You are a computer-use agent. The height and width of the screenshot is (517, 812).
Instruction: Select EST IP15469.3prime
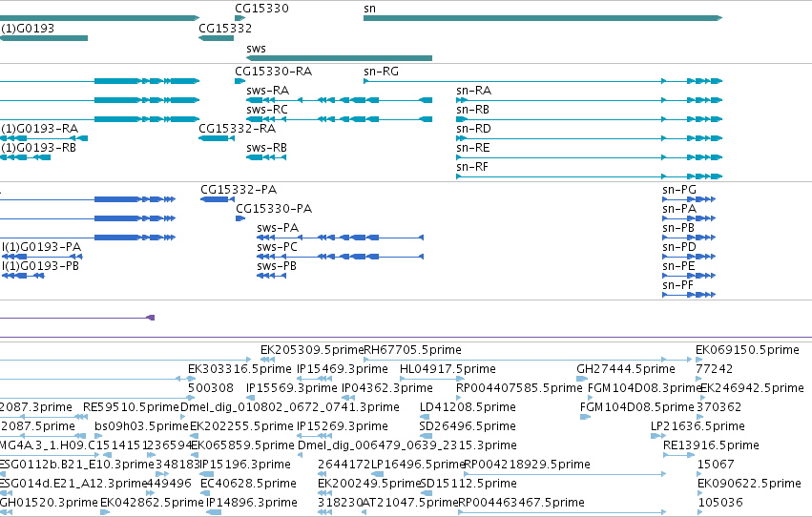(x=343, y=369)
